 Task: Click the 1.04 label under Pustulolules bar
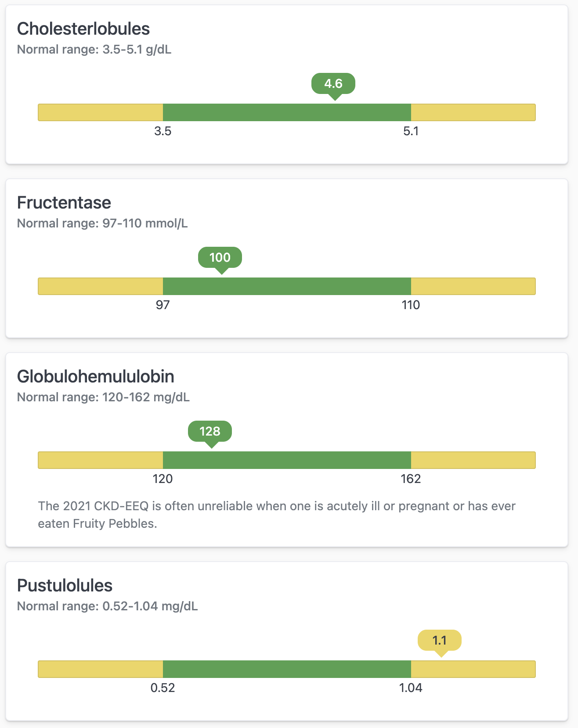(410, 688)
